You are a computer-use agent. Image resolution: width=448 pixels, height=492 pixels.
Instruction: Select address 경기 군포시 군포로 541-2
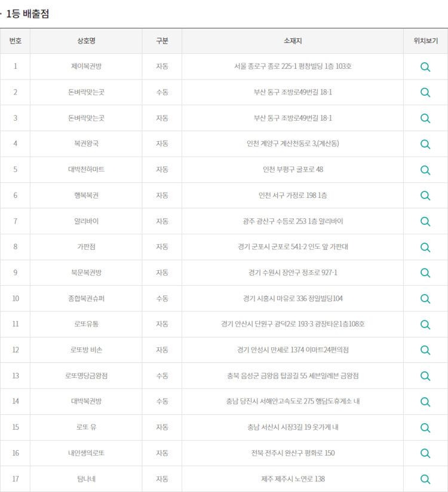pyautogui.click(x=272, y=247)
